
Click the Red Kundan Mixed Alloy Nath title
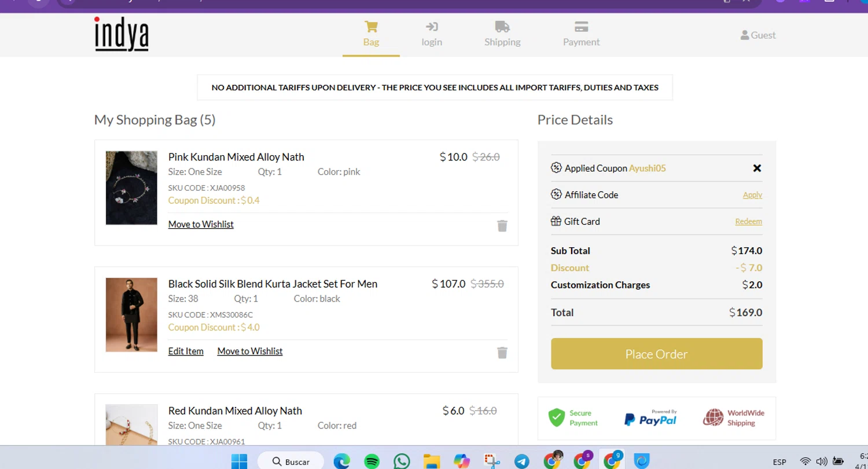pos(235,411)
